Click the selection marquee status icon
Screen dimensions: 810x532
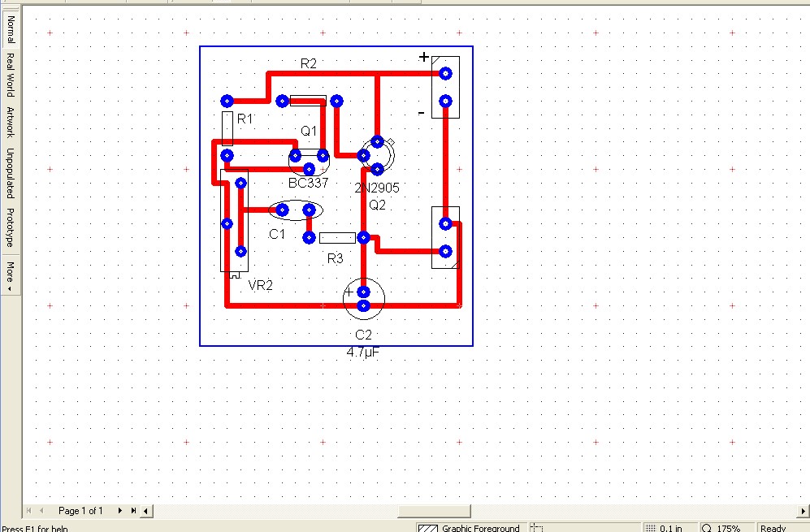tap(537, 529)
